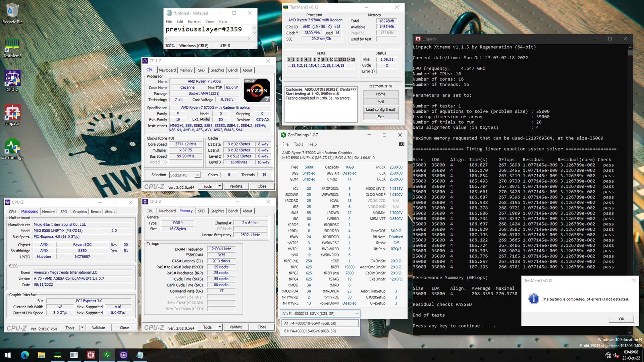Click Validate in the Memory CPU-Z window

click(x=236, y=327)
